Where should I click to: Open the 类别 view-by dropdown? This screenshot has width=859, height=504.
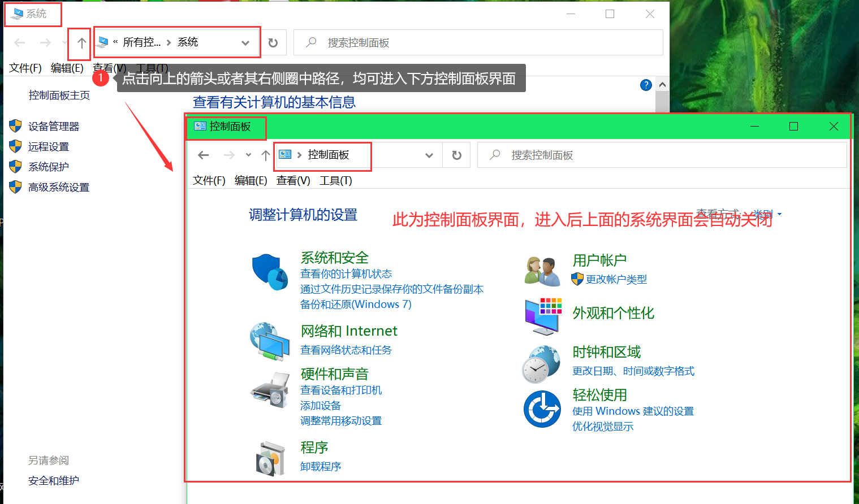(x=767, y=214)
